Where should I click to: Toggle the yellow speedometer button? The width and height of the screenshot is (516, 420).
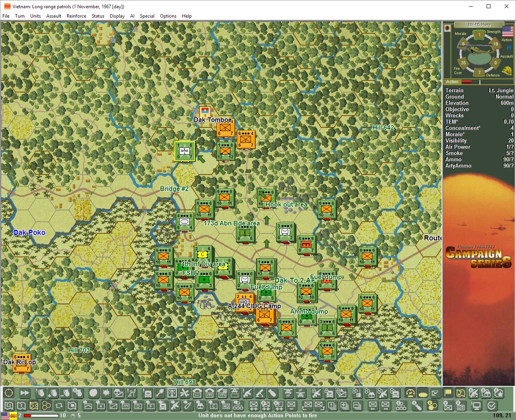410,393
